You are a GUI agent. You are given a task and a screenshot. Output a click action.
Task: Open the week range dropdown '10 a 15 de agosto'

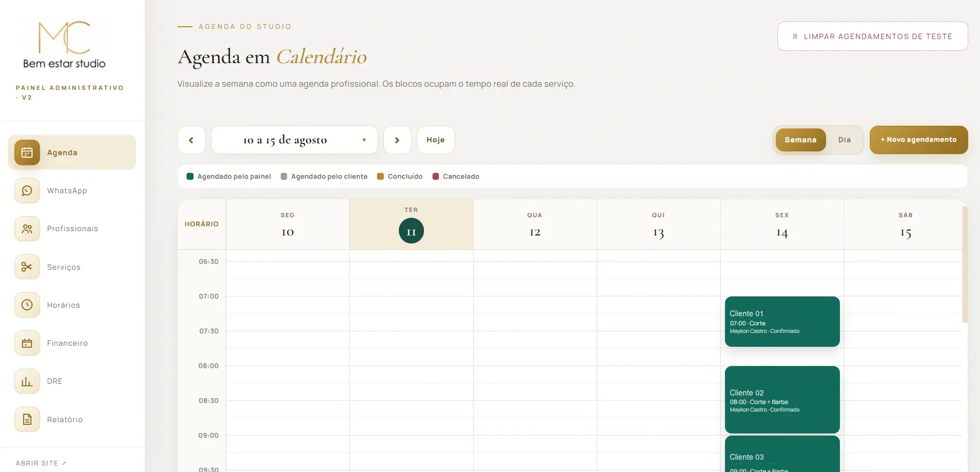[295, 140]
